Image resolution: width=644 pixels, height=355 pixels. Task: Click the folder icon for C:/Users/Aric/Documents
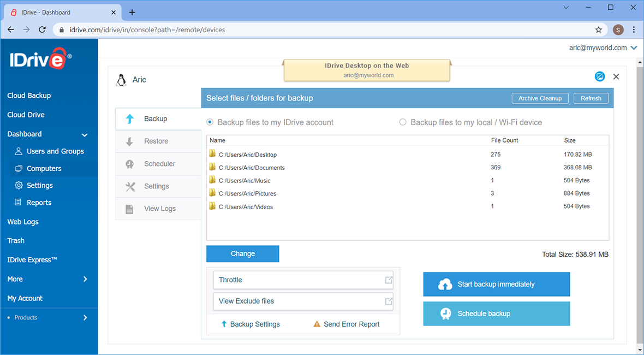212,167
